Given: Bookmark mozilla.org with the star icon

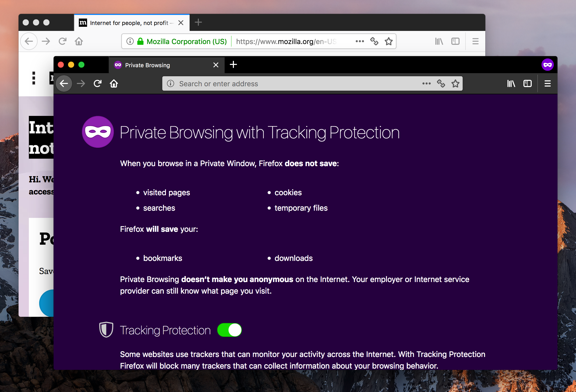Looking at the screenshot, I should (388, 41).
